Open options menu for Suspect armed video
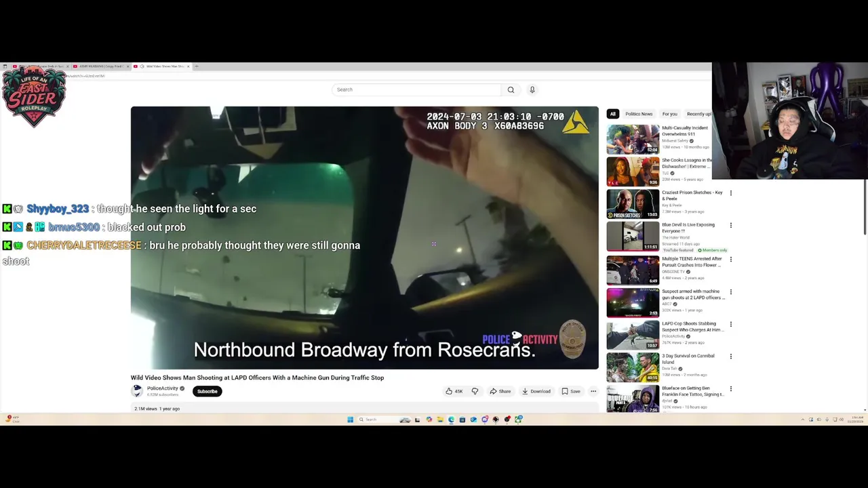This screenshot has width=868, height=488. (730, 292)
